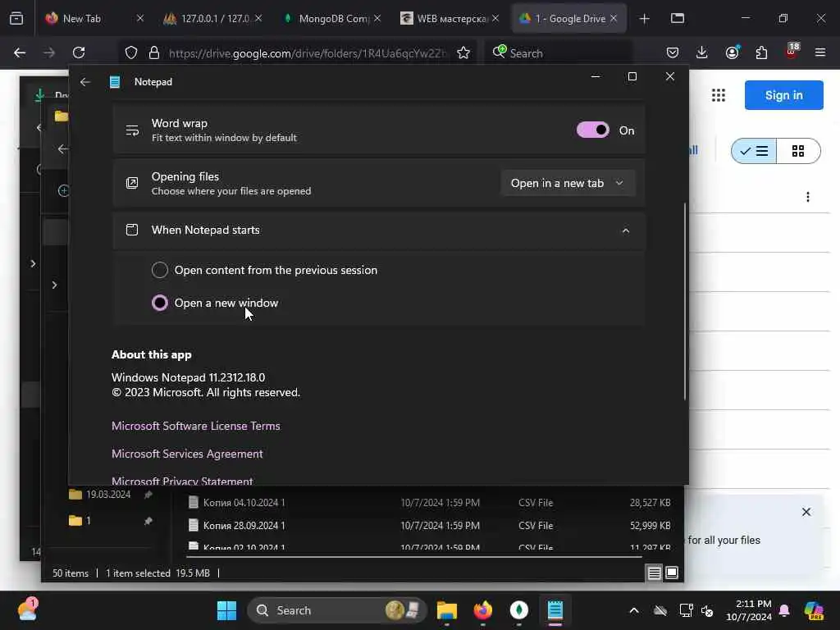This screenshot has width=840, height=630.
Task: Select the Копия 04.10.2024 1 file
Action: [244, 503]
